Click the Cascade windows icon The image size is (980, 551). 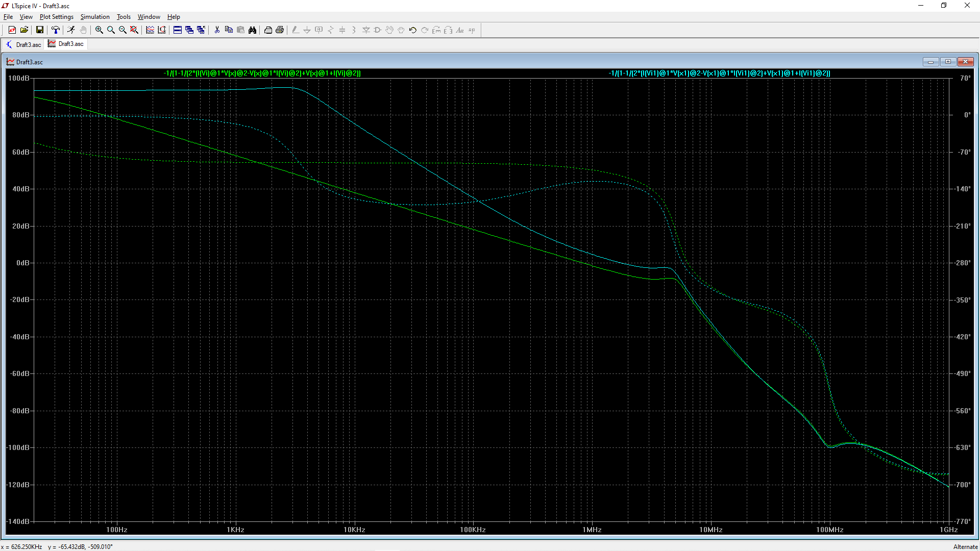tap(189, 30)
